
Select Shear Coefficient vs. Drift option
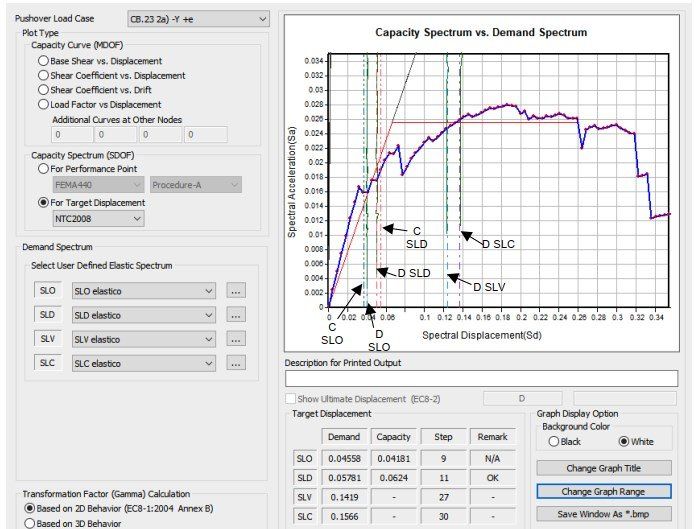coord(43,90)
